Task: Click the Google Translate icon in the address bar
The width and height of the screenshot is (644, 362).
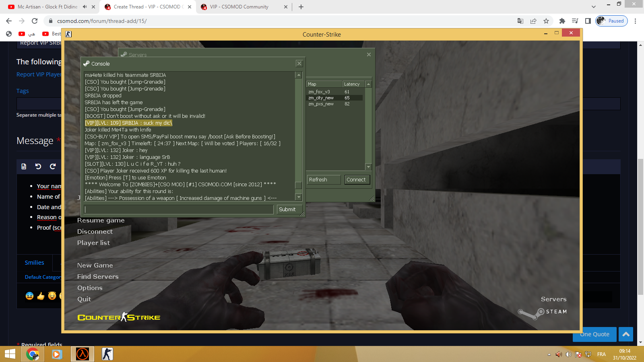Action: click(x=520, y=21)
